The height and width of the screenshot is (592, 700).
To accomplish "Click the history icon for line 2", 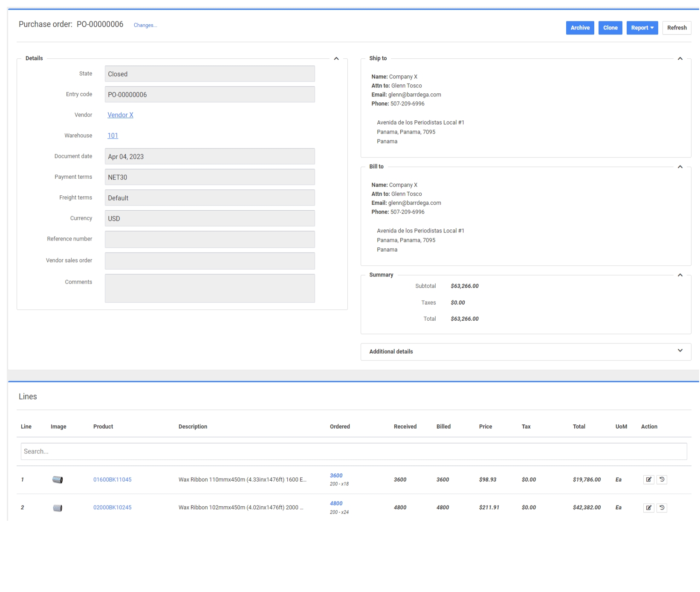I will point(662,508).
